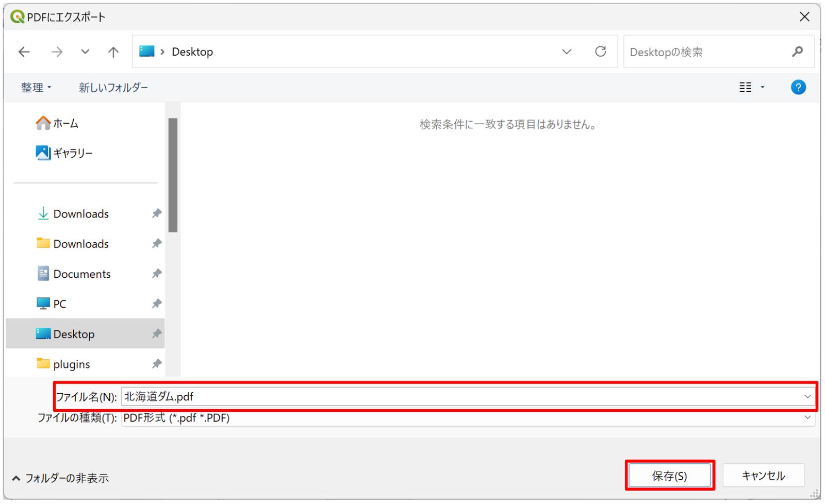Viewport: 825px width, 504px height.
Task: Select ホーム in the navigation pane
Action: point(57,123)
